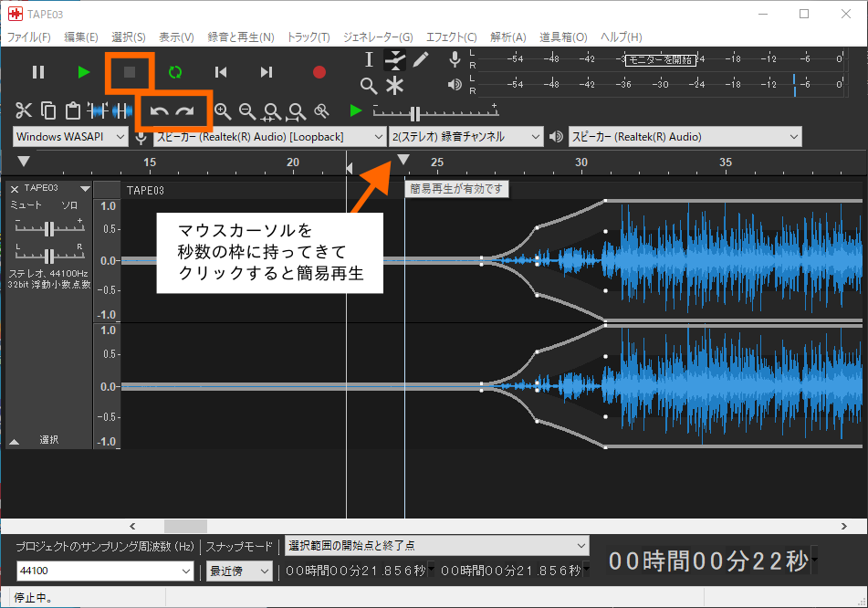Open the 2(ステレオ) 録音チャンネル dropdown
868x608 pixels.
click(x=465, y=137)
